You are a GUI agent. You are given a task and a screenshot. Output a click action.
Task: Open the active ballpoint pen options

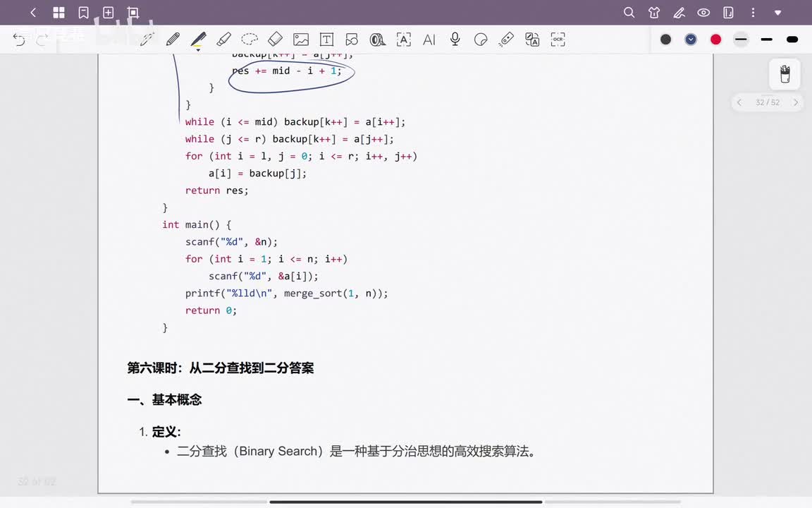click(x=198, y=40)
